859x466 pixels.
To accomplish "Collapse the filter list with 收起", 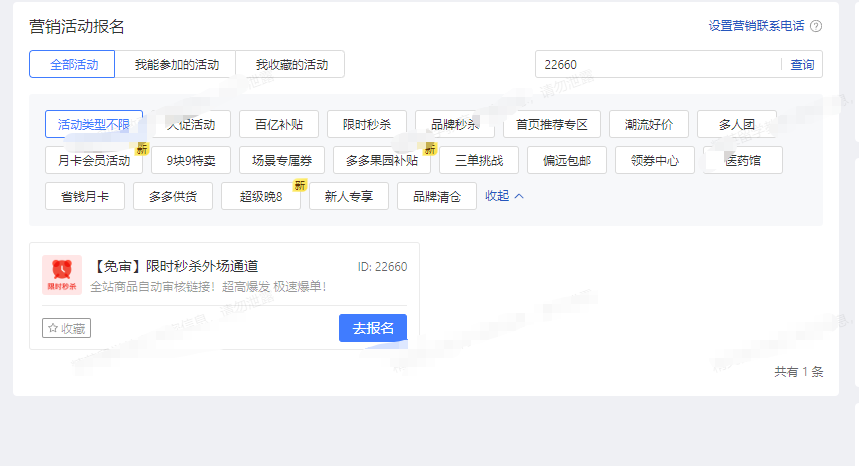I will (x=504, y=195).
